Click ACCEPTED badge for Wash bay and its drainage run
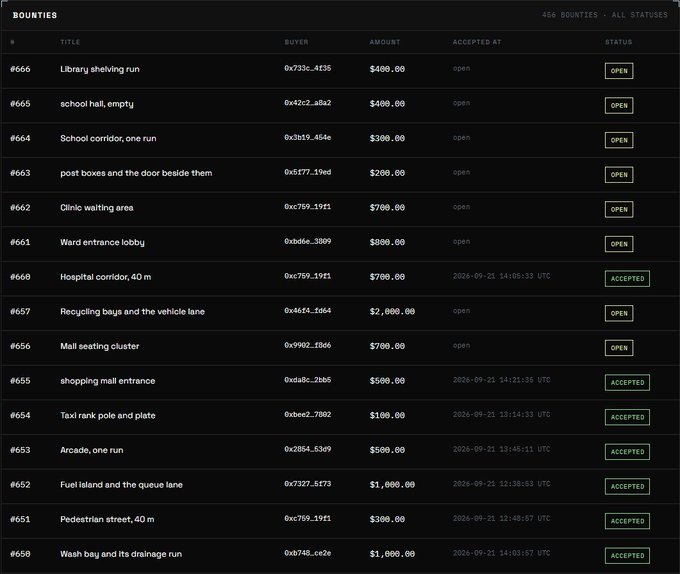This screenshot has height=574, width=680. click(x=627, y=555)
